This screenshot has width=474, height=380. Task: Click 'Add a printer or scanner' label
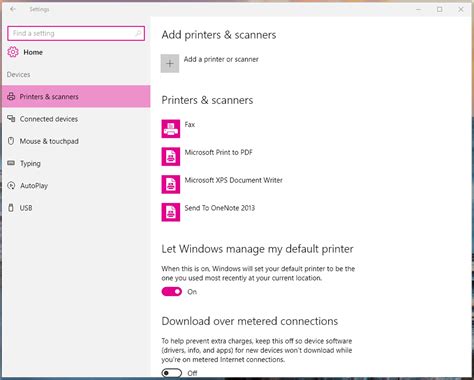(221, 59)
